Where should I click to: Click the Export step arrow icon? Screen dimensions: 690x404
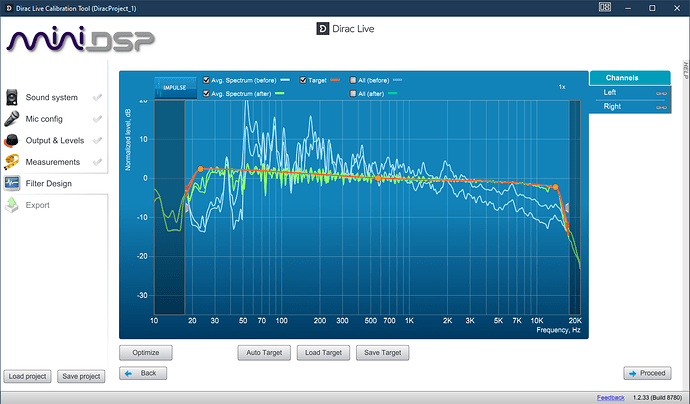pyautogui.click(x=12, y=205)
